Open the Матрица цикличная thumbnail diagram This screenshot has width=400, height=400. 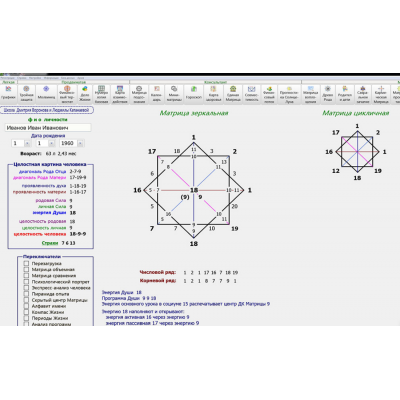357,152
